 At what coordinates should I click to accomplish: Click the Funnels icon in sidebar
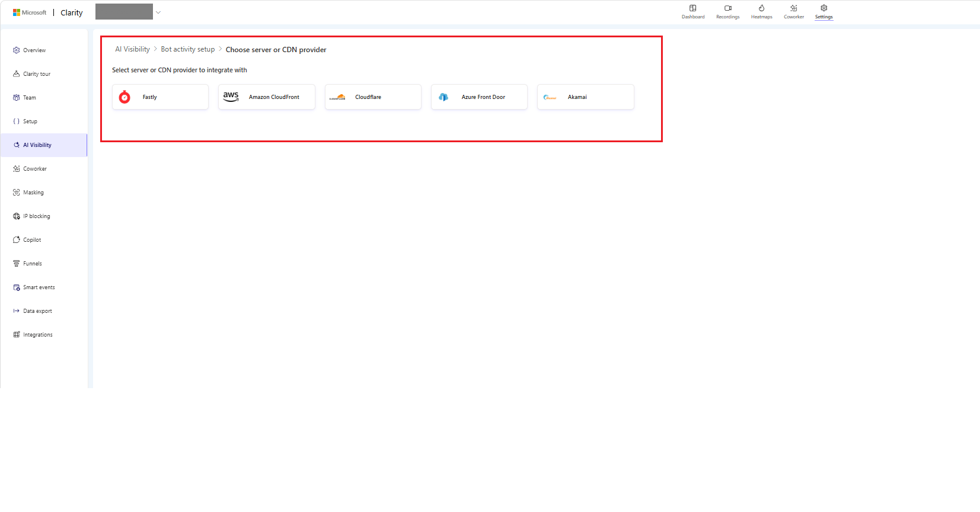17,264
